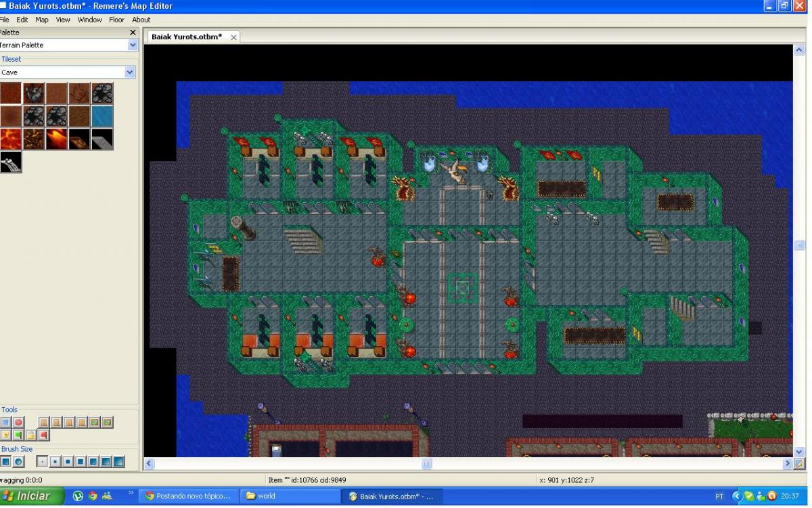Choose the third brush size
Screen dimensions: 812x508
(68, 461)
